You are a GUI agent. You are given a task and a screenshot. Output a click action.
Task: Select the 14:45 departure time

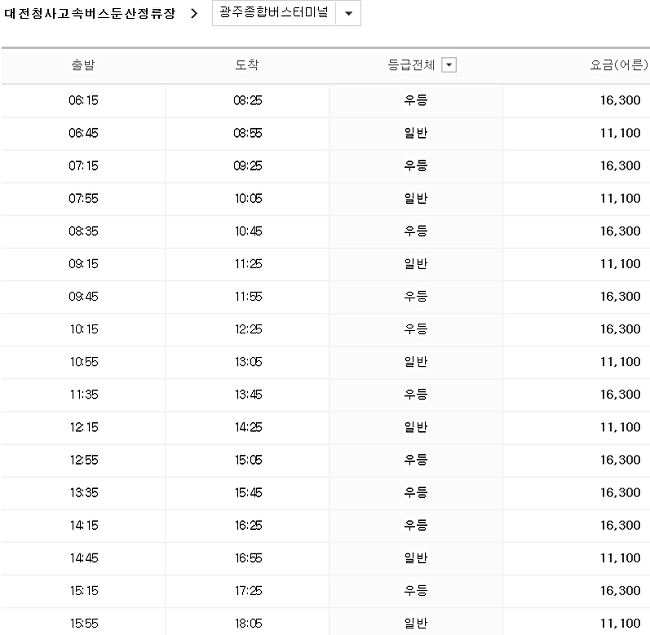click(84, 558)
